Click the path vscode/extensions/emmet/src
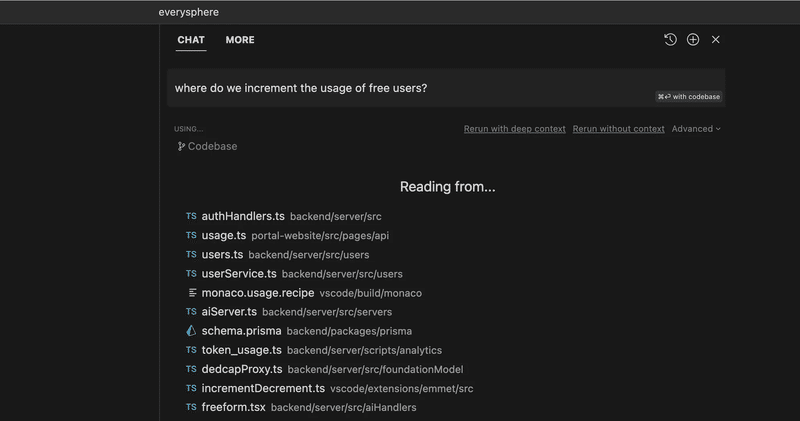This screenshot has width=800, height=421. pos(402,388)
